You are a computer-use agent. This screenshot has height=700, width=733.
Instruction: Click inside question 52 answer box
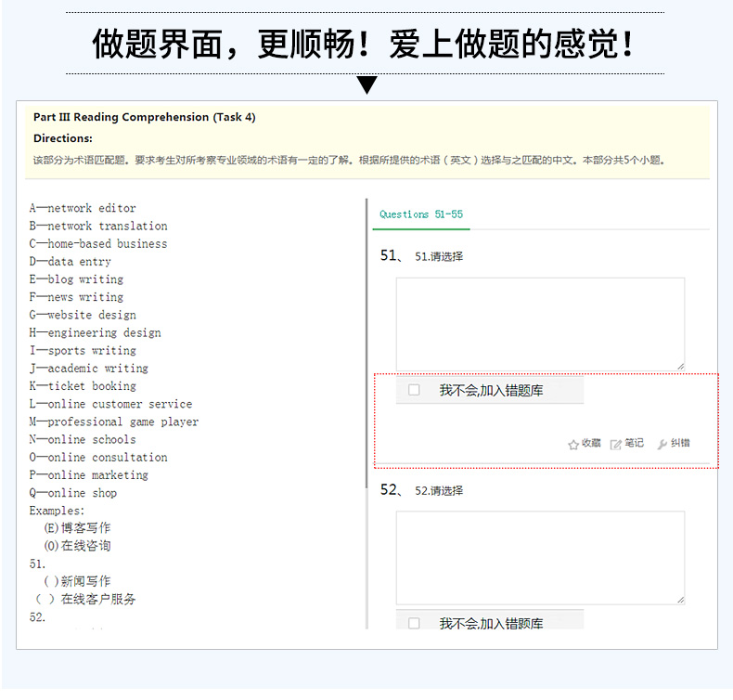click(x=540, y=557)
